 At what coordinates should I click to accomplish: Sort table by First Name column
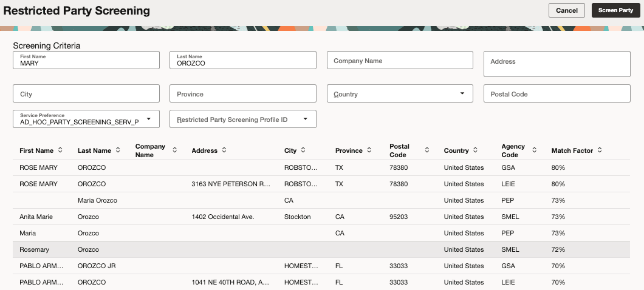click(60, 150)
